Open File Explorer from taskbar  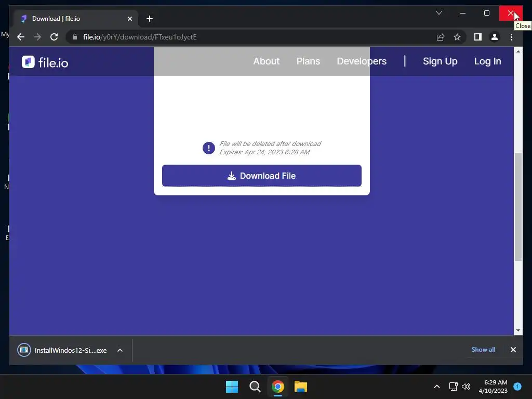click(x=301, y=387)
